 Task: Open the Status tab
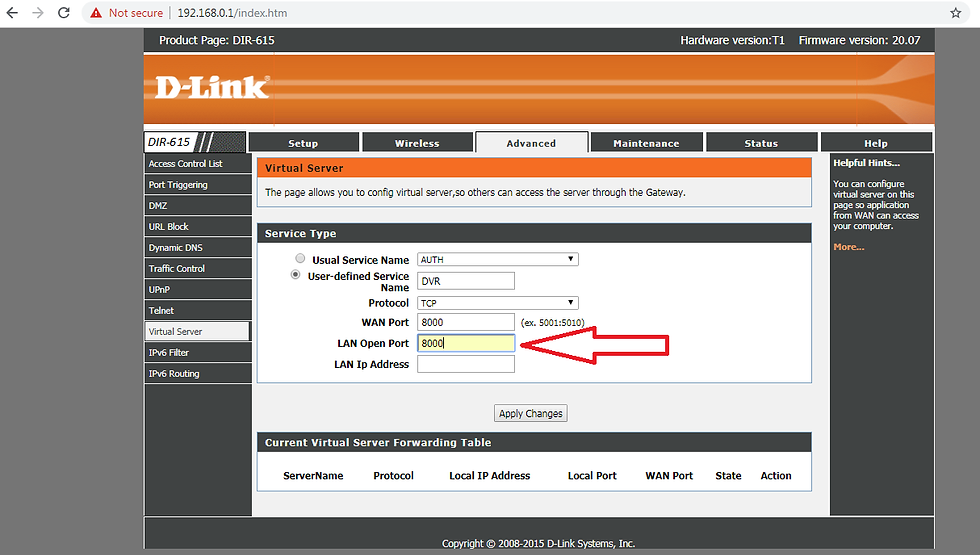coord(761,143)
